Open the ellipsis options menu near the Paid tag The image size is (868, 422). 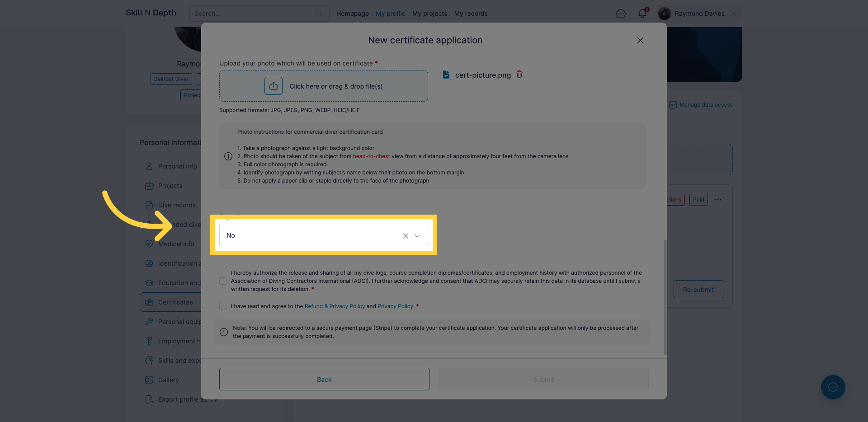pos(717,199)
